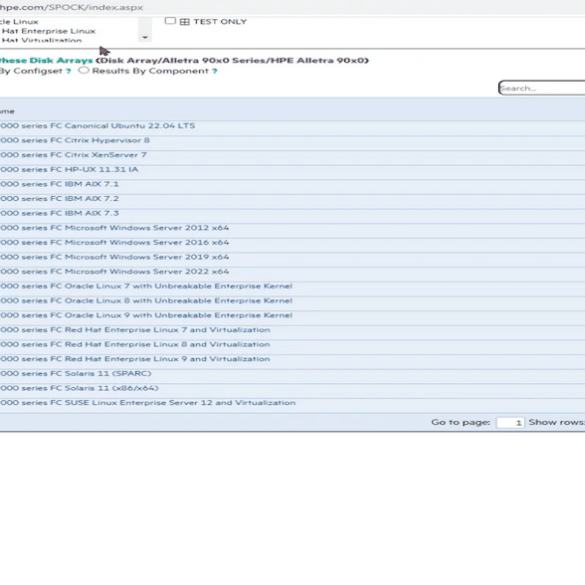Click the Go to page number field
Screen dimensions: 585x585
pos(510,423)
